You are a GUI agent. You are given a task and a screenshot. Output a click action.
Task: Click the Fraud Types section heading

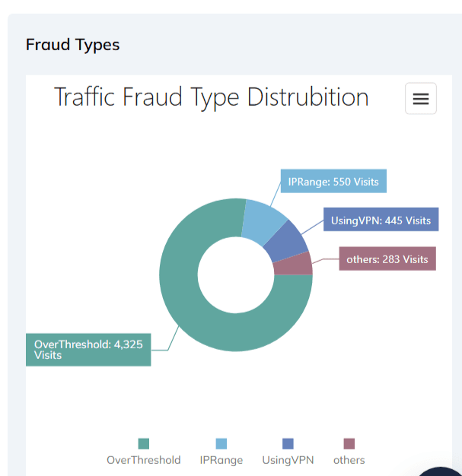73,44
